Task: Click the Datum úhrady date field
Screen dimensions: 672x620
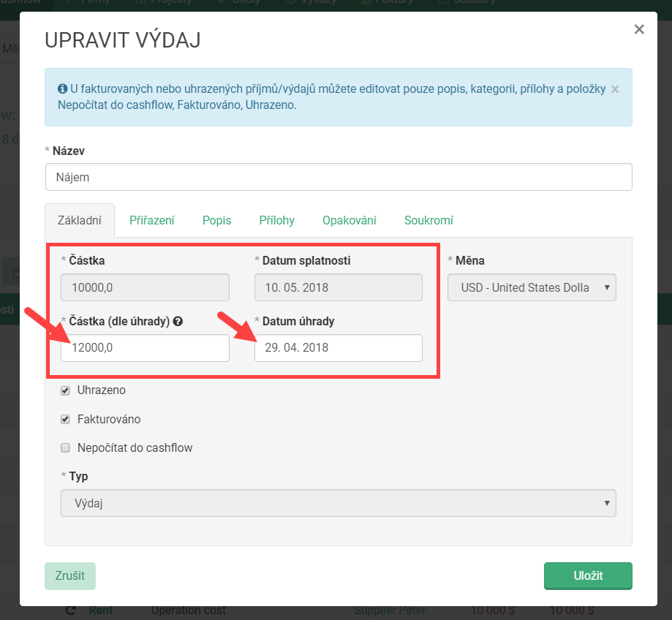Action: click(x=338, y=348)
